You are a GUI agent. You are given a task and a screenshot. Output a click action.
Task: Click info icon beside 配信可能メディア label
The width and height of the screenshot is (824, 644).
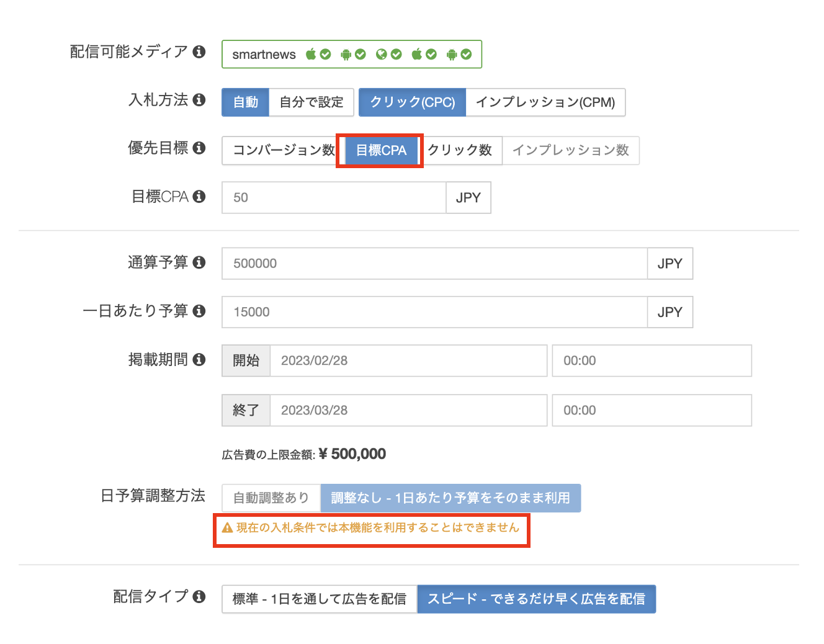199,51
